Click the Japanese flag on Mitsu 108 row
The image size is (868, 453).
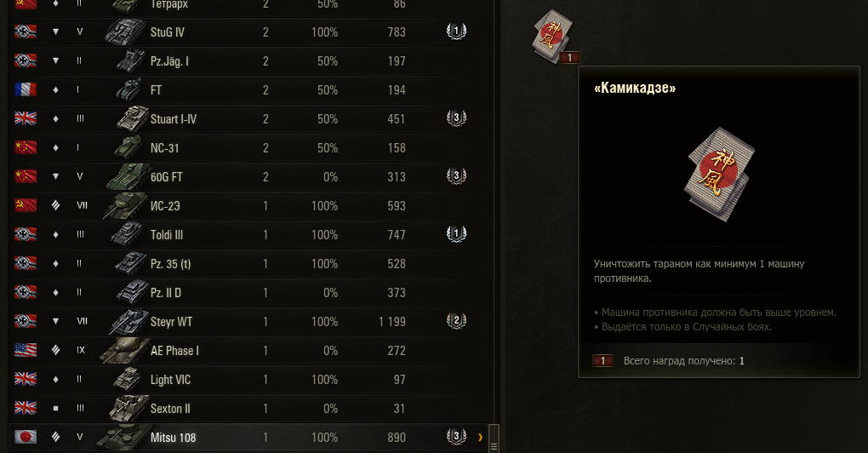coord(26,437)
